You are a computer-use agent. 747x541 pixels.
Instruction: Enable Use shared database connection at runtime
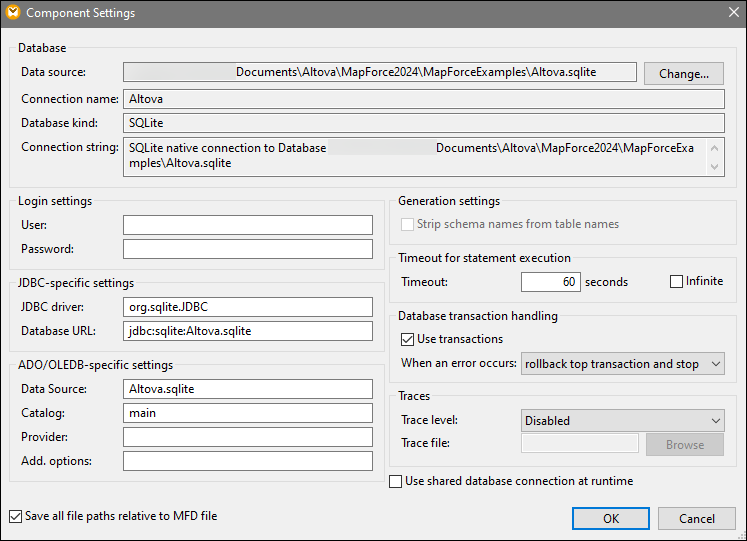point(395,481)
